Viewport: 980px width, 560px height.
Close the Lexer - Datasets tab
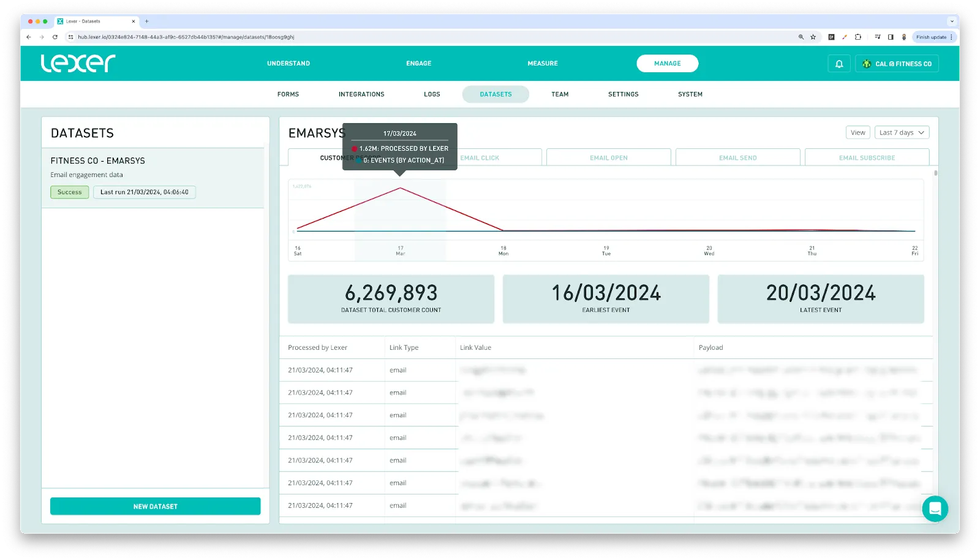[x=134, y=21]
